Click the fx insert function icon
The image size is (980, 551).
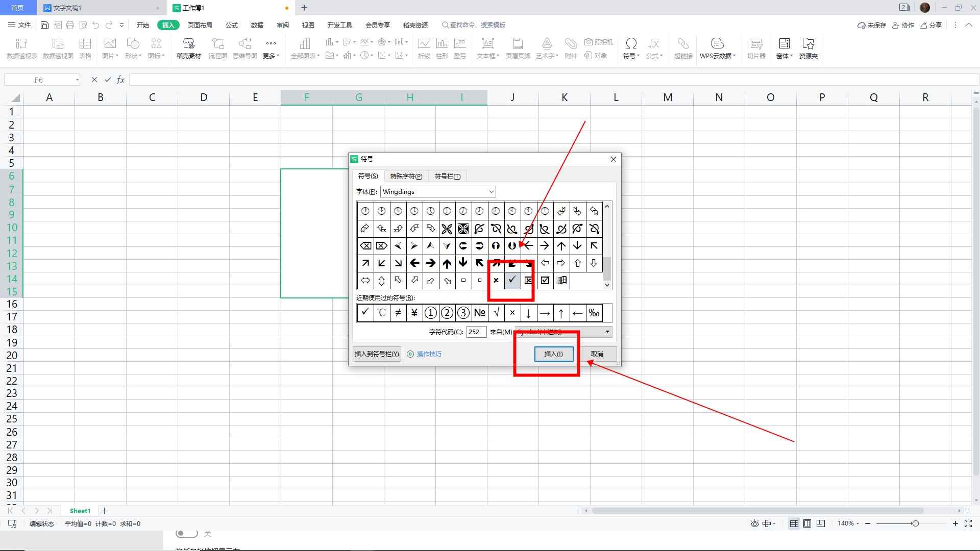point(121,80)
